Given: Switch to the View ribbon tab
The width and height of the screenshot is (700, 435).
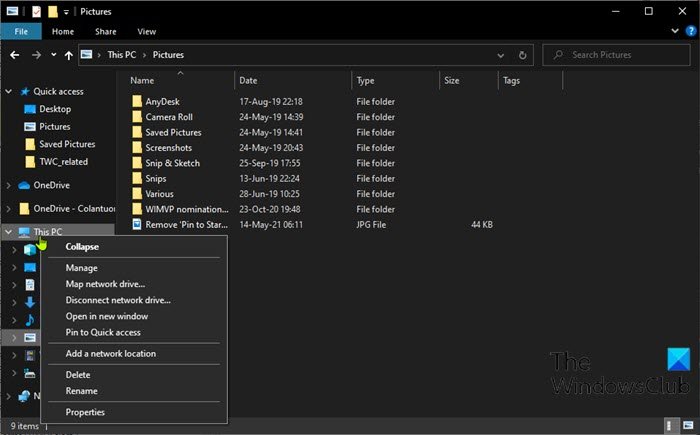Looking at the screenshot, I should point(147,32).
